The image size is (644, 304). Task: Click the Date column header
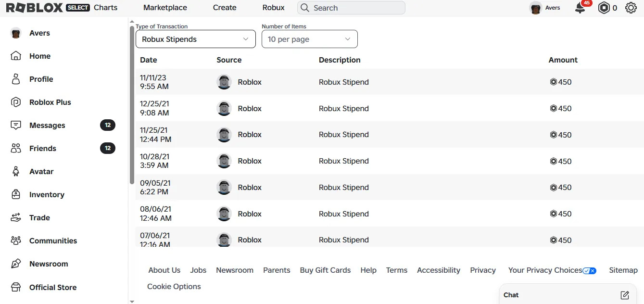click(x=149, y=60)
